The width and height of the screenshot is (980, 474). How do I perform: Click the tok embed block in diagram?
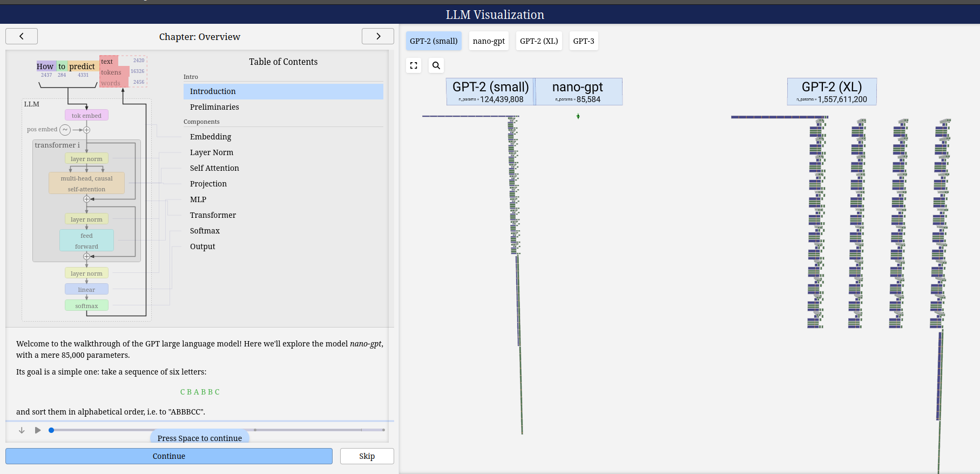(x=86, y=115)
